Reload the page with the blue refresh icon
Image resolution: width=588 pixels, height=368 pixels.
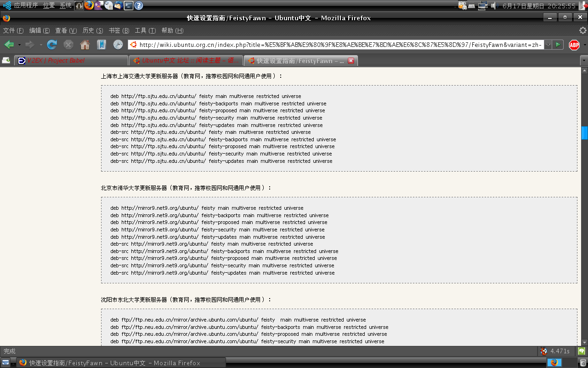52,45
